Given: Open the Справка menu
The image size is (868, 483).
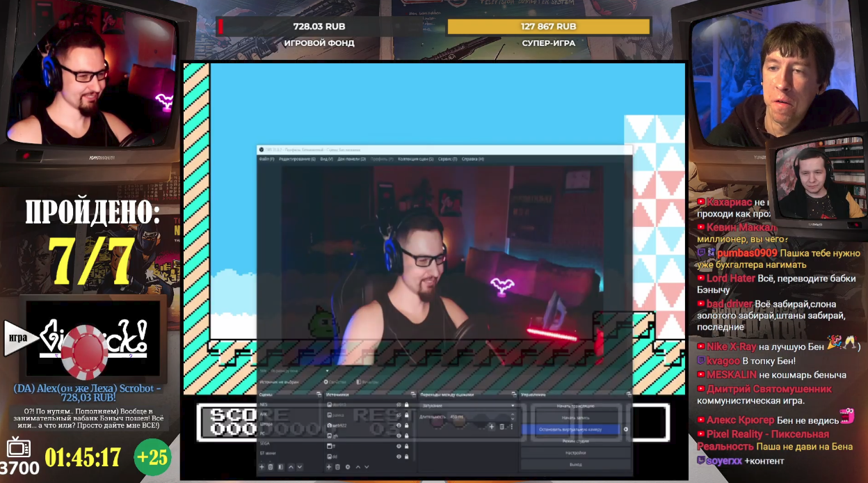Looking at the screenshot, I should 473,159.
